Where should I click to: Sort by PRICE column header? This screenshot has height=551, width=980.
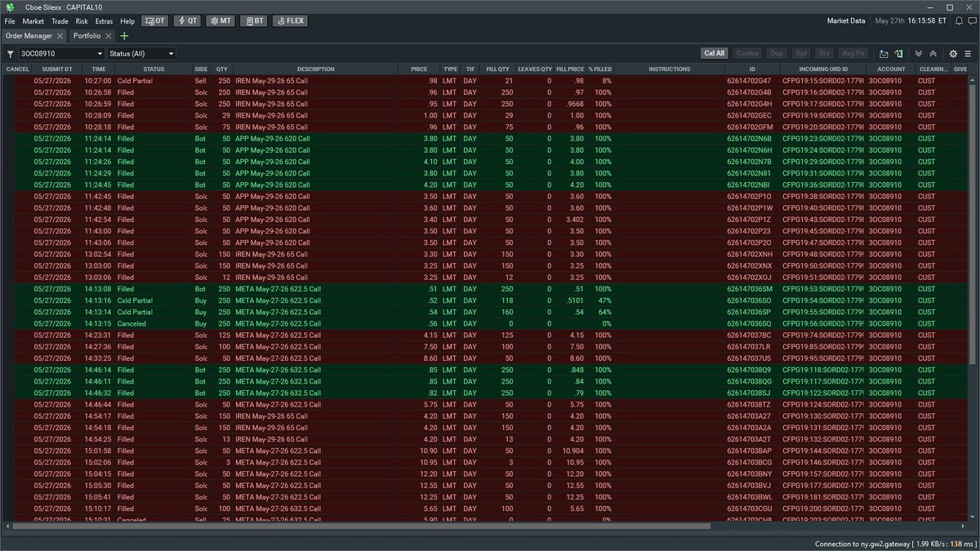pos(419,69)
